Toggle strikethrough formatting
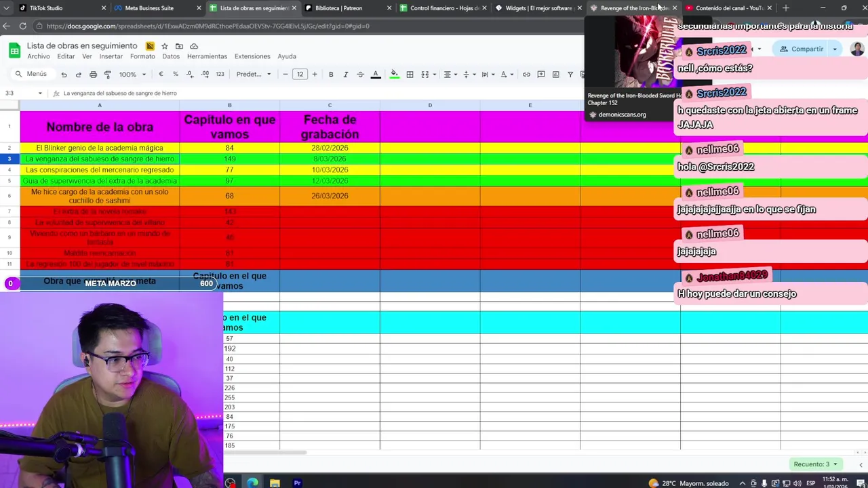This screenshot has width=868, height=488. pos(360,75)
